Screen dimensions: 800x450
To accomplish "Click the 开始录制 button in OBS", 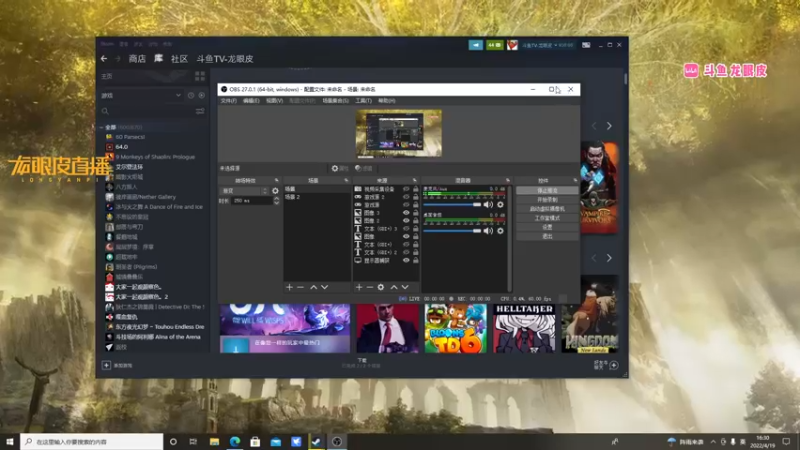I will 547,199.
